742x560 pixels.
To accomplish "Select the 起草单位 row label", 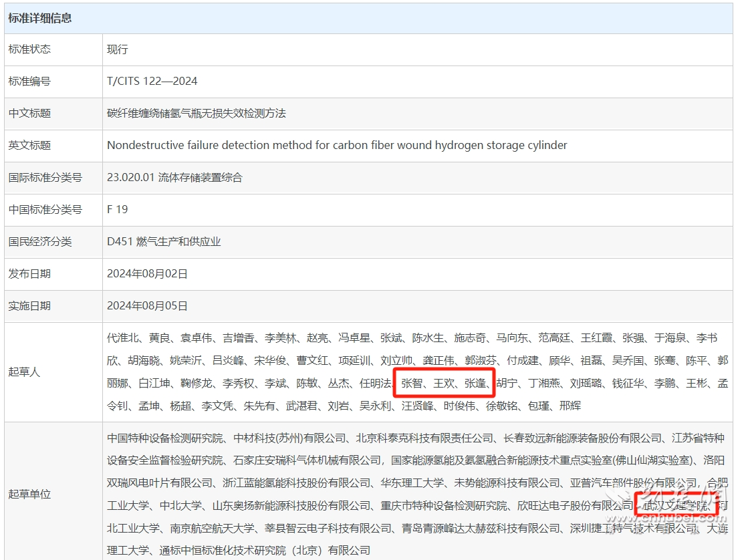I will pos(29,495).
